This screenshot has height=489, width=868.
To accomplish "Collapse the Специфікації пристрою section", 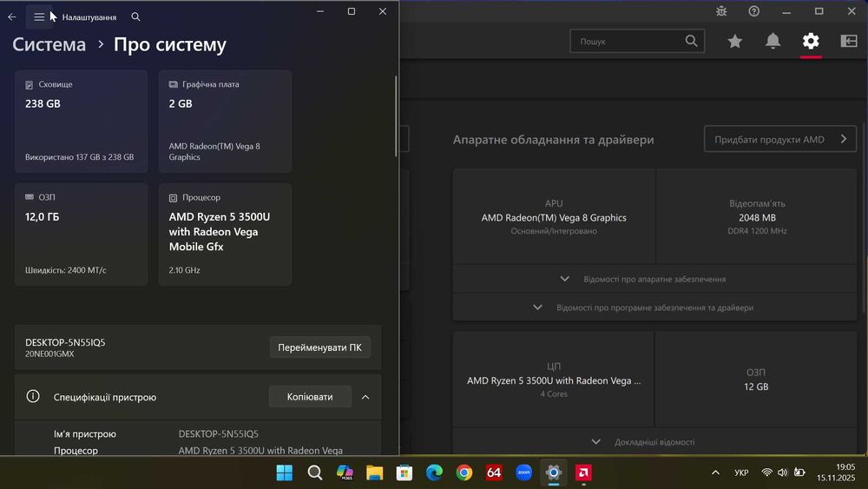I will [x=365, y=397].
